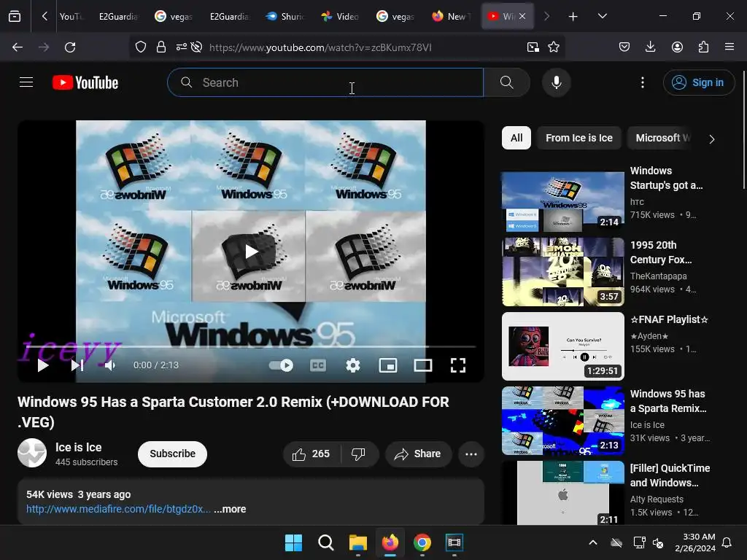Open Windows Start menu

click(293, 542)
